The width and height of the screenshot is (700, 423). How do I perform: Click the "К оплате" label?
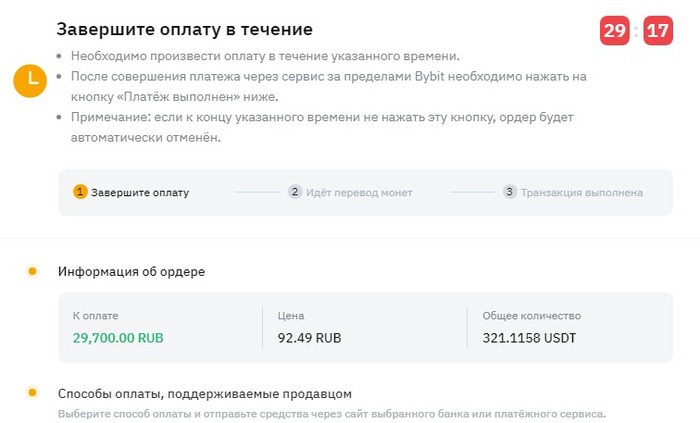[92, 315]
